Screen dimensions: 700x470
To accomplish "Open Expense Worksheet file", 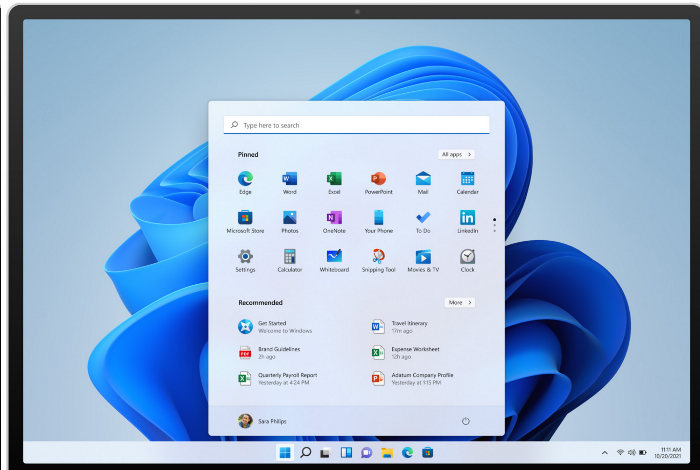I will point(405,353).
